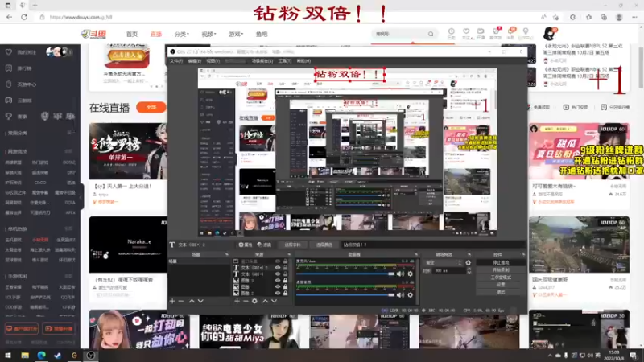Viewport: 644px width, 362px height.
Task: Click 麦克风/Aux volume slider
Action: [x=345, y=274]
